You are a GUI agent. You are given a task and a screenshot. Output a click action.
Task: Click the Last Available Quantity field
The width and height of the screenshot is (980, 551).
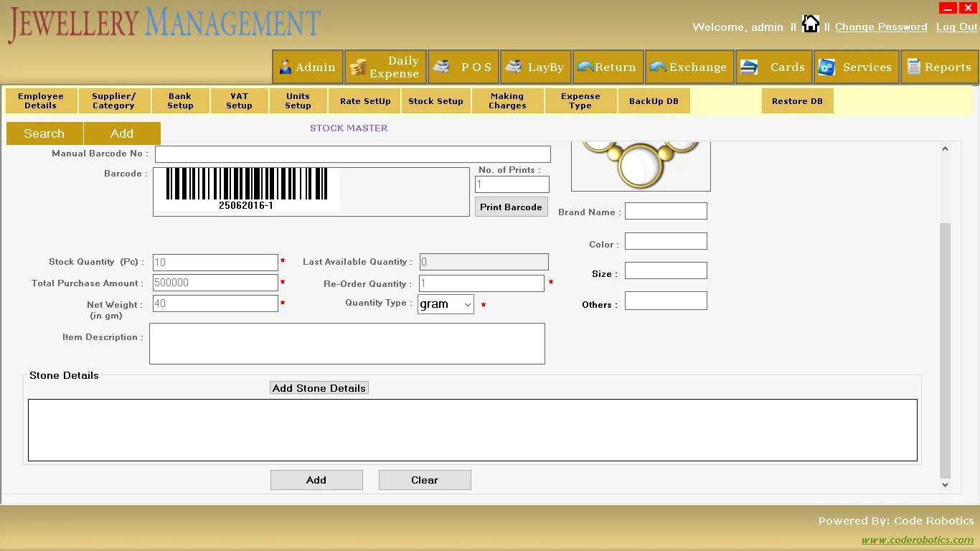pyautogui.click(x=484, y=262)
